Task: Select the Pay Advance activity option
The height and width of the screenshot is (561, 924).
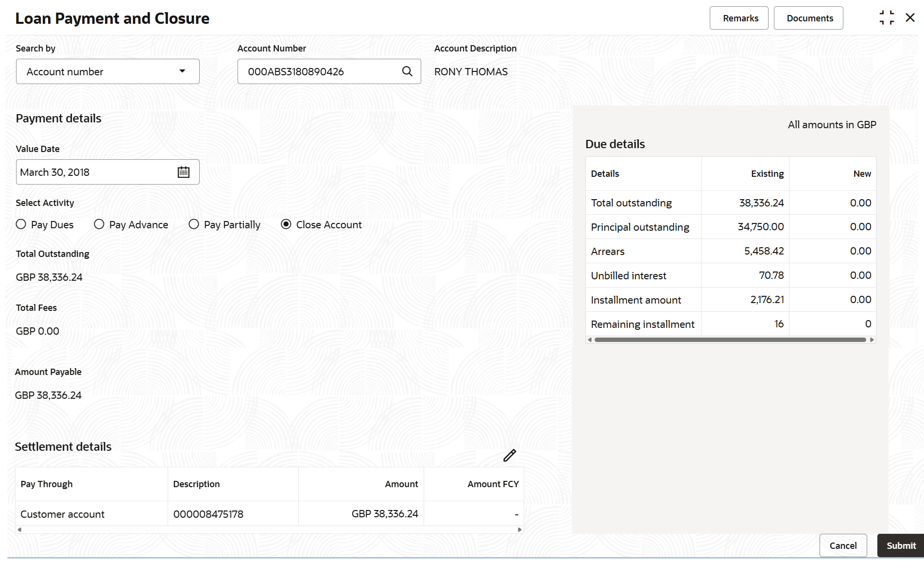Action: pos(99,224)
